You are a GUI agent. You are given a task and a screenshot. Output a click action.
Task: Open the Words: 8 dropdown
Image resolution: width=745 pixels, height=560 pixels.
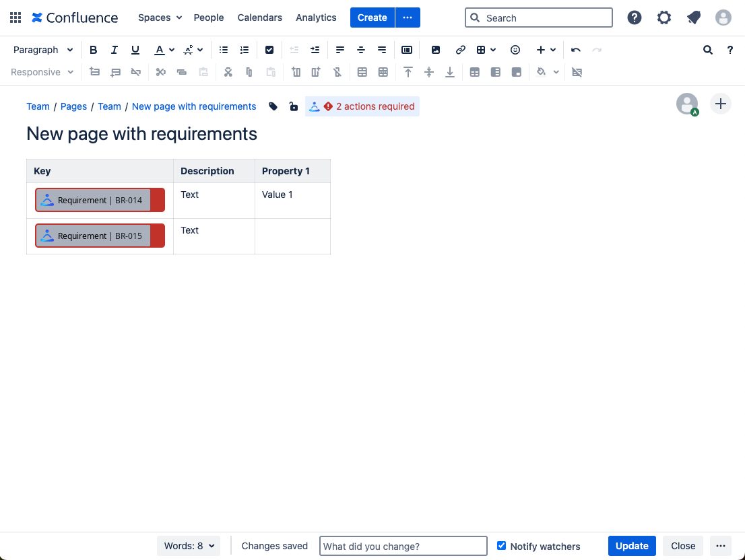189,546
